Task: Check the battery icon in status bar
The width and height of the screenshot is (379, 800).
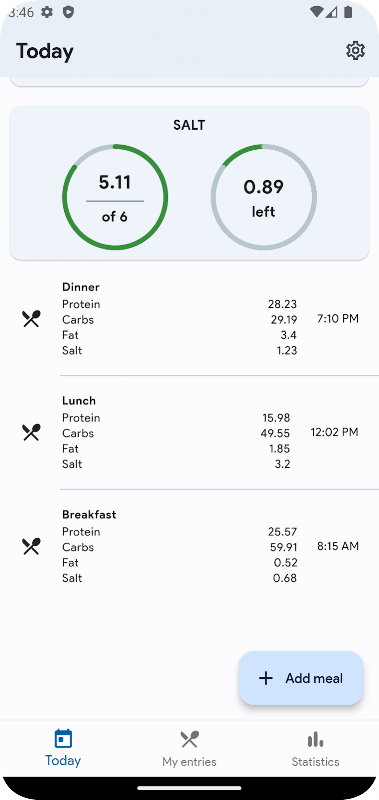Action: coord(348,12)
